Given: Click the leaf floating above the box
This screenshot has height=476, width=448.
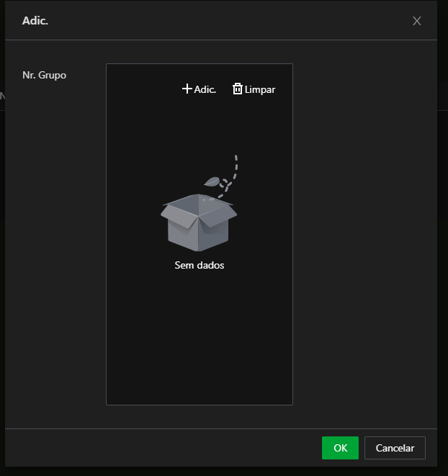Looking at the screenshot, I should coord(212,181).
